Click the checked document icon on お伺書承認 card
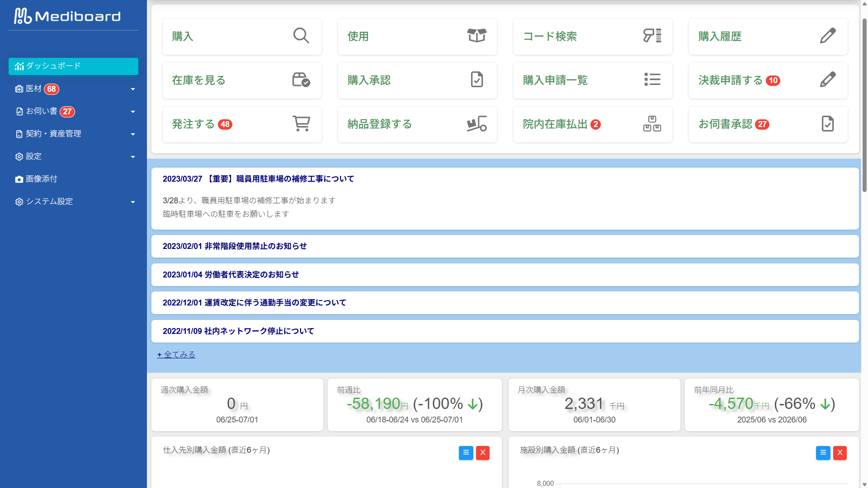Viewport: 868px width, 488px height. pyautogui.click(x=828, y=123)
